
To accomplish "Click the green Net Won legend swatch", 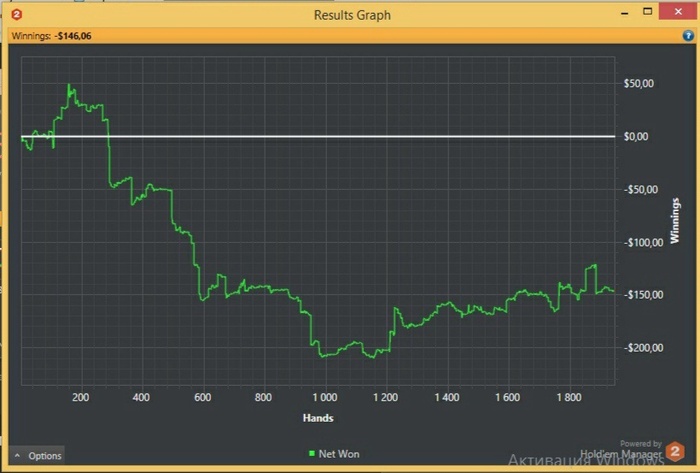I will pos(312,453).
